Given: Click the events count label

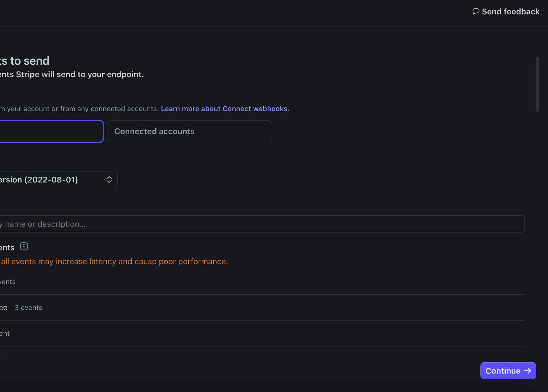Looking at the screenshot, I should pyautogui.click(x=28, y=307).
